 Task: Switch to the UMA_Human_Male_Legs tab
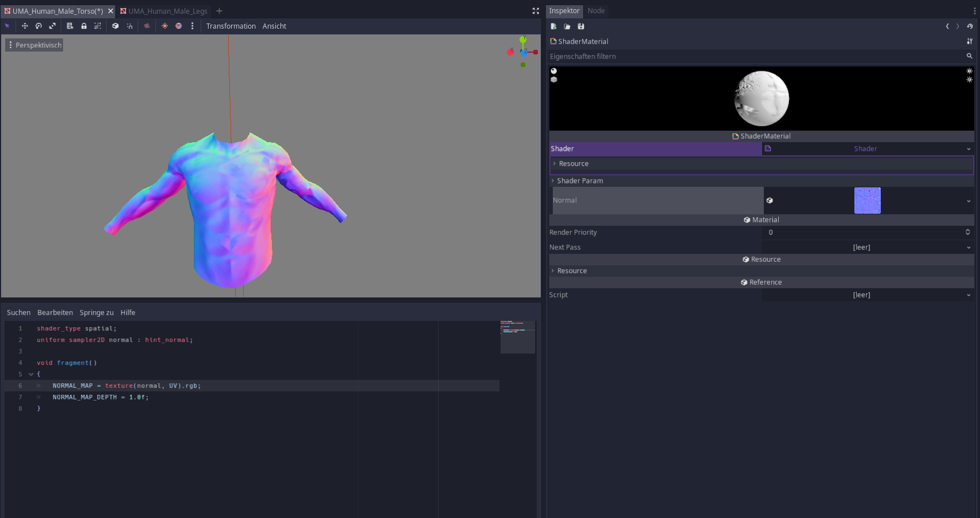166,10
